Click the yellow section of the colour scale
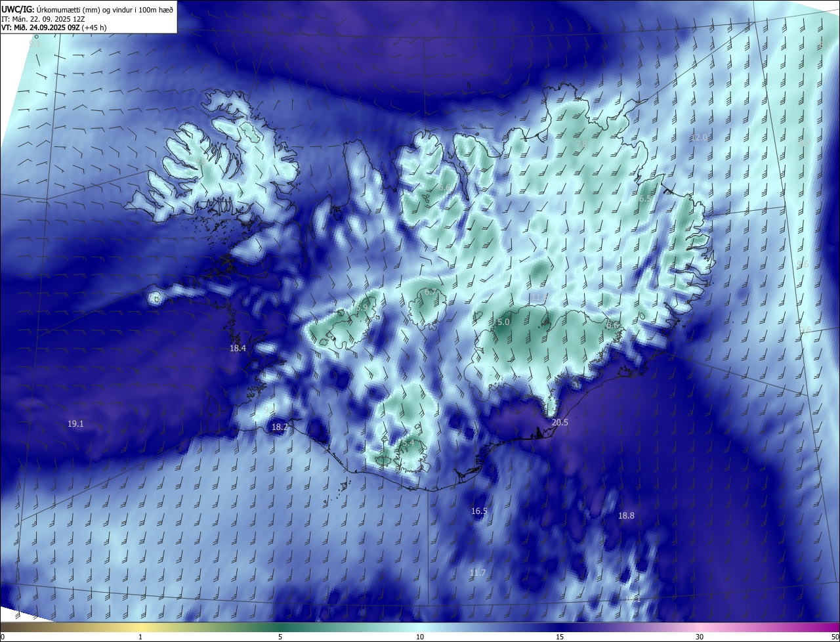This screenshot has height=642, width=840. pyautogui.click(x=140, y=627)
